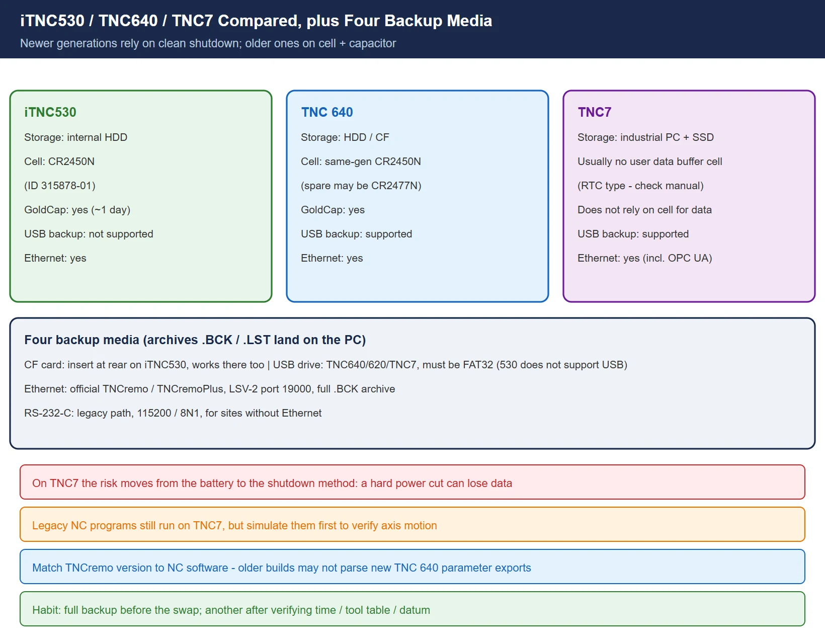Click 'GoldCap: yes' in TNC 640 card
Viewport: 825px width, 644px height.
point(333,210)
